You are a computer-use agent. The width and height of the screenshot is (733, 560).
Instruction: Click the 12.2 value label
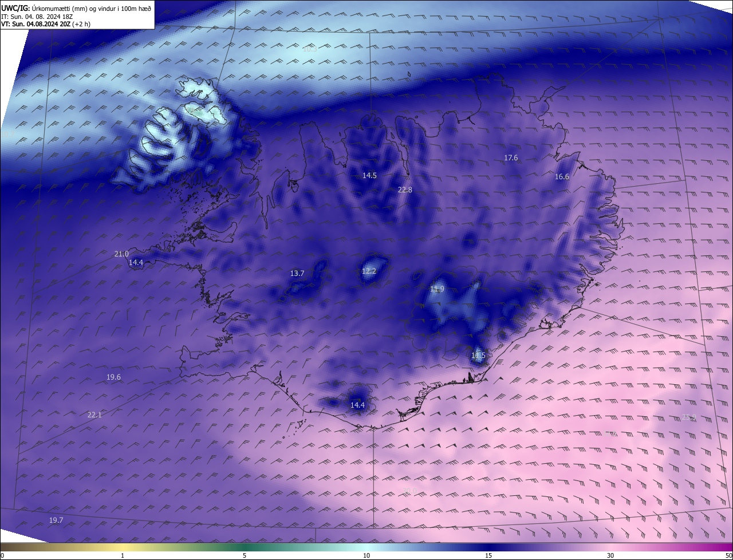coord(369,271)
